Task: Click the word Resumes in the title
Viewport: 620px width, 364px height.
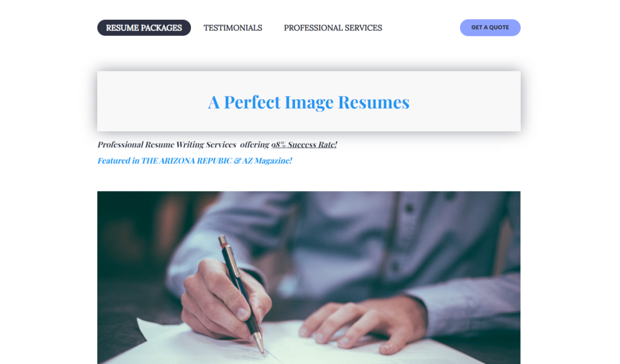Action: point(374,102)
